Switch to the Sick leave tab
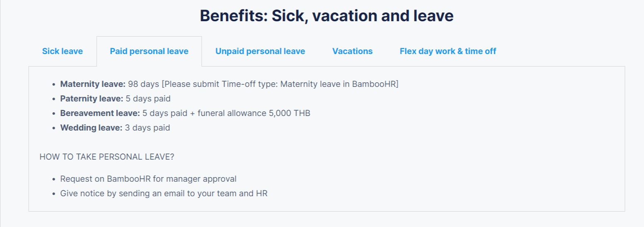Screen dimensions: 644x227 click(62, 51)
